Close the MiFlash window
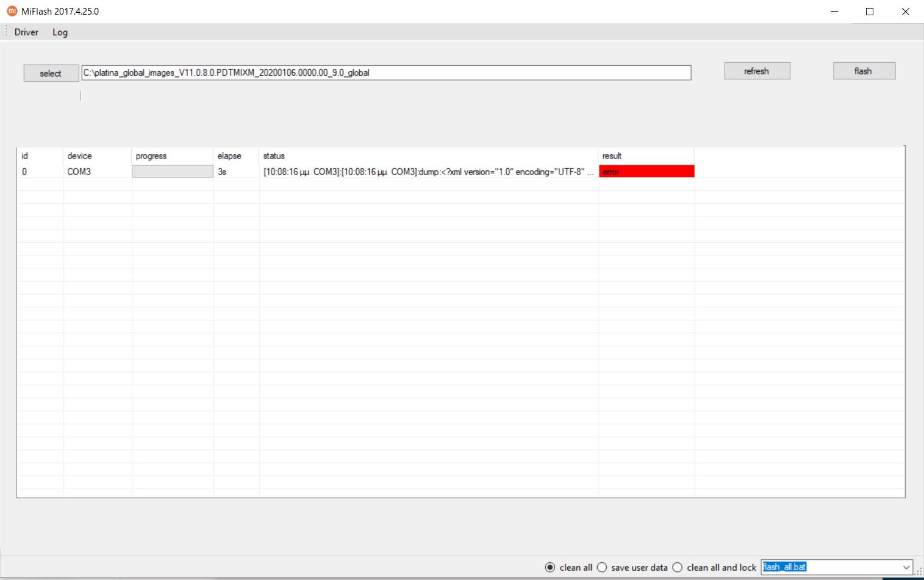924x580 pixels. pyautogui.click(x=906, y=12)
